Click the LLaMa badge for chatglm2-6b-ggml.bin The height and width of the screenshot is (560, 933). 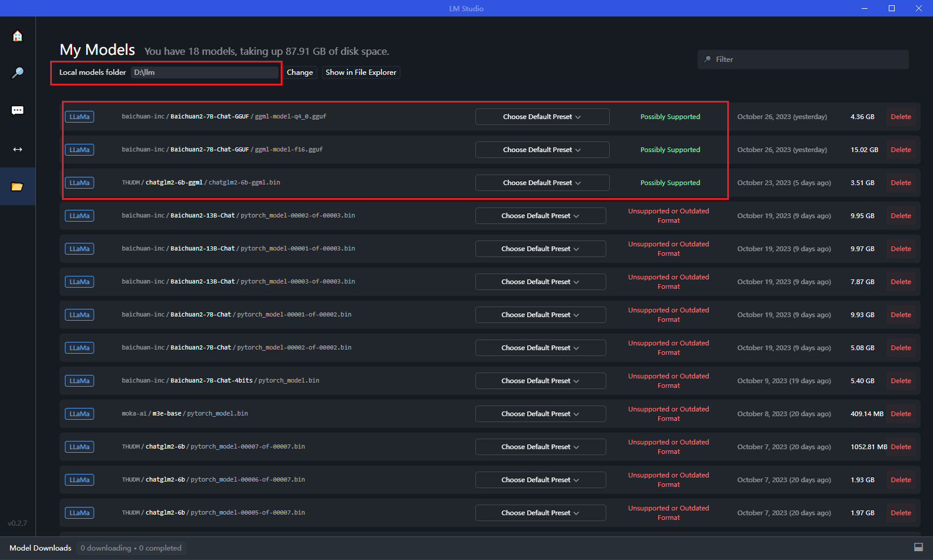point(80,183)
